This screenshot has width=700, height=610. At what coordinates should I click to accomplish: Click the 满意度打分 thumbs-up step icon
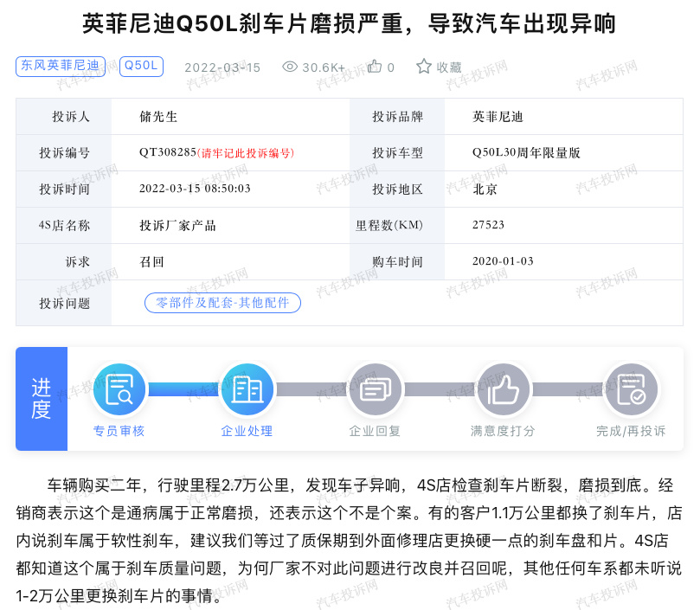[x=503, y=389]
